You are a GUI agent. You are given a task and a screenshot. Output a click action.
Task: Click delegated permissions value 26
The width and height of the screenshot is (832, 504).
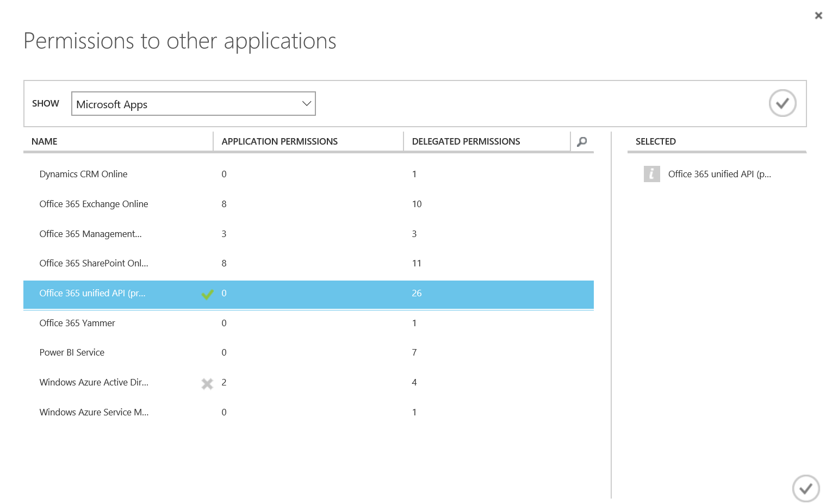coord(417,293)
